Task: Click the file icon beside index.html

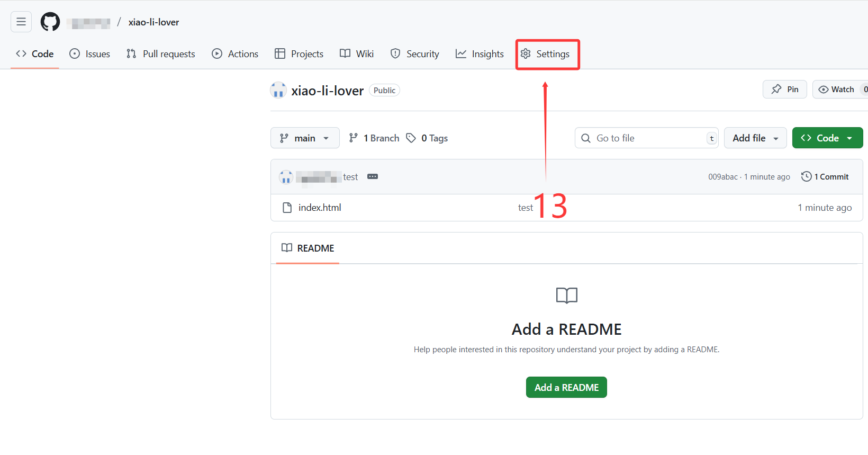Action: pos(287,208)
